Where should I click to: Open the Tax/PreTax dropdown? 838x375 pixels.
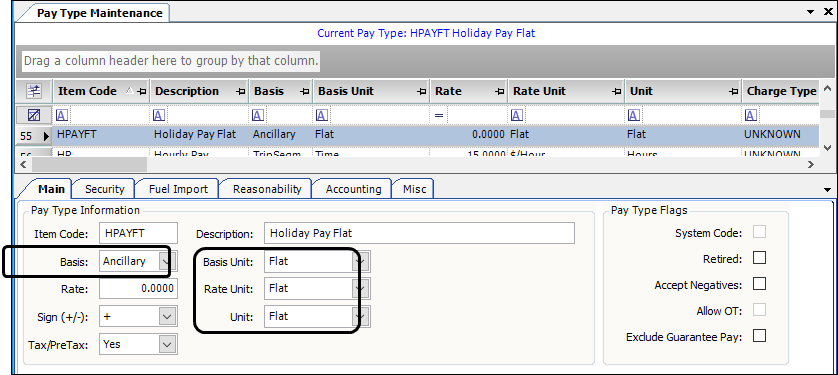(167, 345)
